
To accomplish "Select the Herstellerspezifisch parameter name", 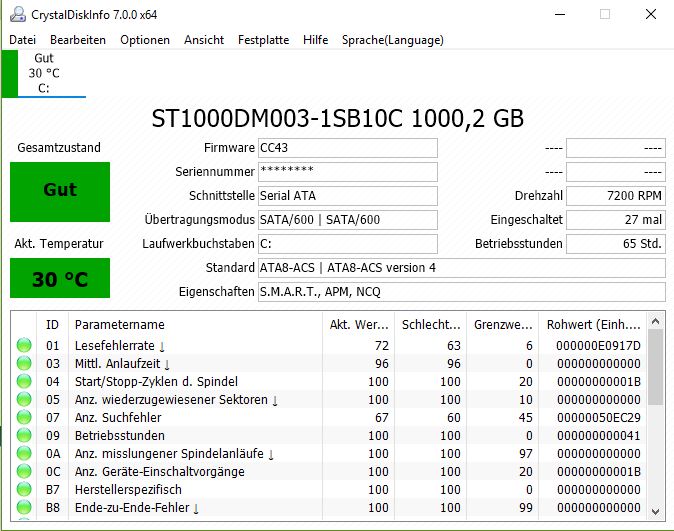I will coord(128,490).
